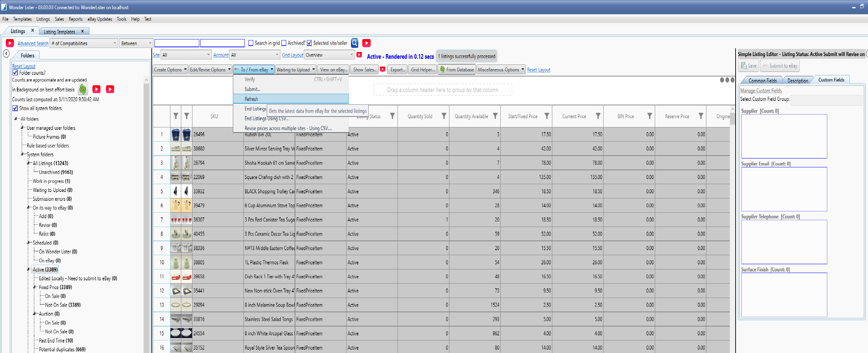
Task: Choose Verify in the dropdown menu
Action: point(291,79)
